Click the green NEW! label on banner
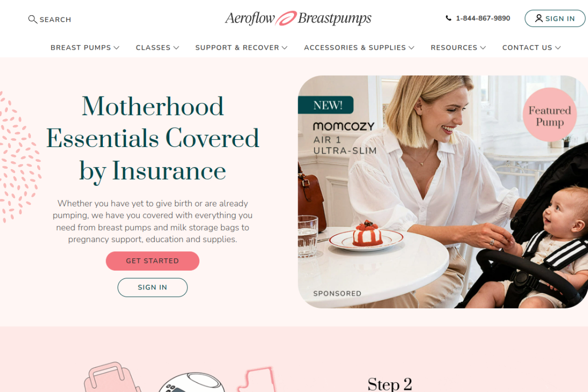This screenshot has height=392, width=588. (326, 105)
